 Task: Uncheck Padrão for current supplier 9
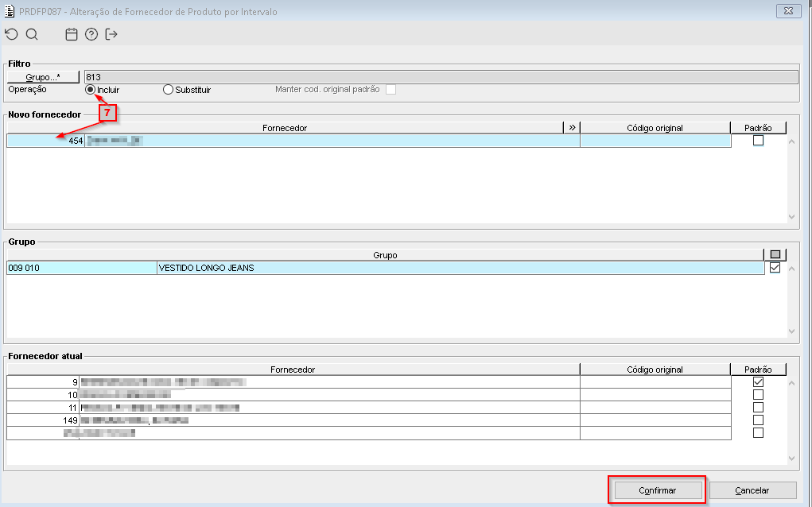pos(758,381)
